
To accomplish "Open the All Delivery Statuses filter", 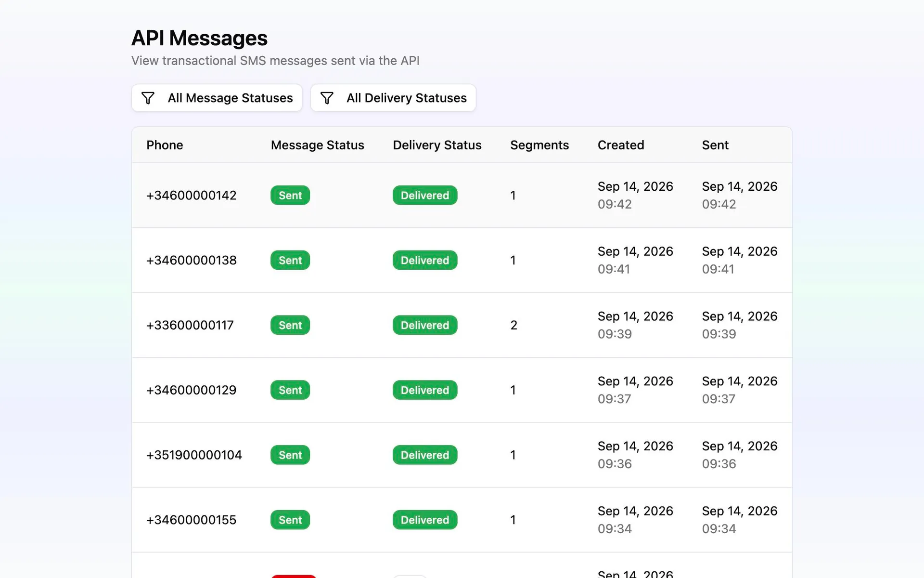I will point(393,98).
